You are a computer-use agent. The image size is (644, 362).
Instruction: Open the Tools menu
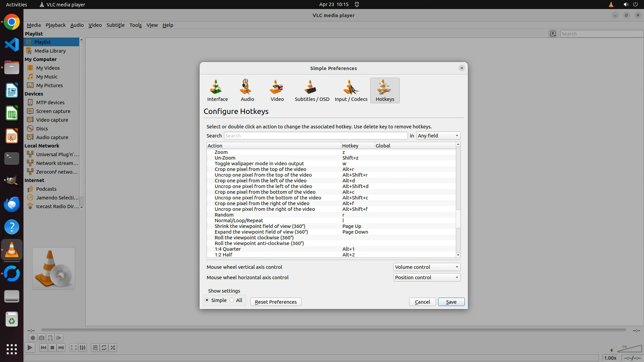coord(136,25)
